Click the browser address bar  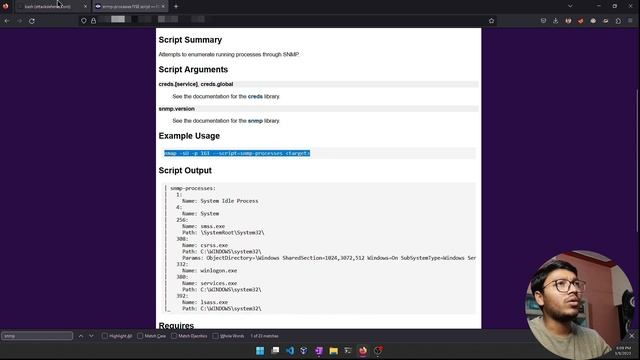(286, 20)
